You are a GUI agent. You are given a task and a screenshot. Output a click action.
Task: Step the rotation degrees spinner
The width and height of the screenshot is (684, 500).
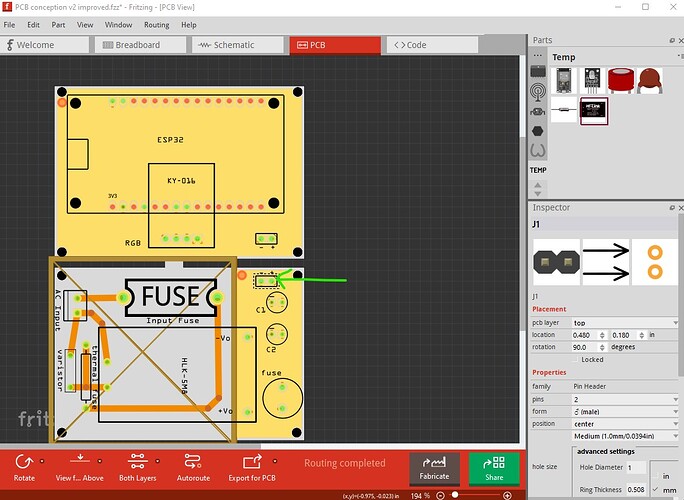pyautogui.click(x=602, y=347)
